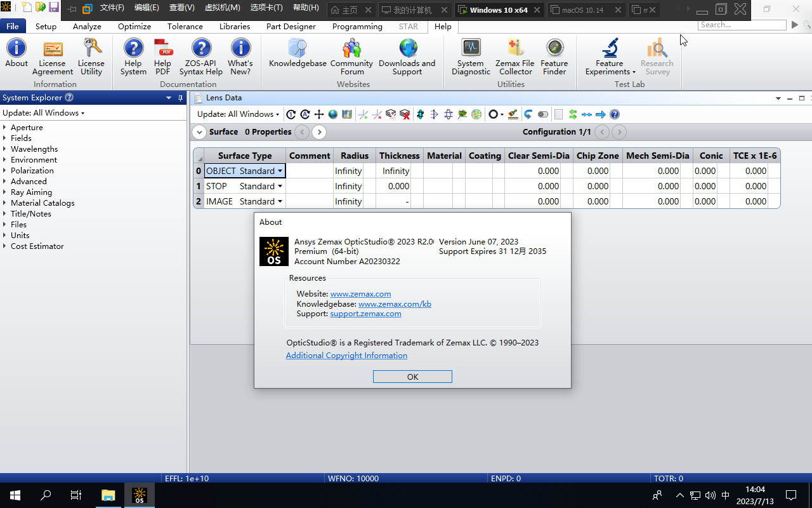This screenshot has height=508, width=812.
Task: Open the black circle aperture dropdown arrow
Action: click(x=502, y=115)
